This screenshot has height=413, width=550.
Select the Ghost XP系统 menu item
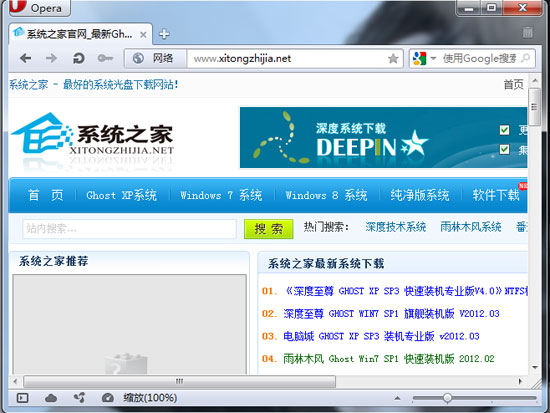(x=121, y=195)
